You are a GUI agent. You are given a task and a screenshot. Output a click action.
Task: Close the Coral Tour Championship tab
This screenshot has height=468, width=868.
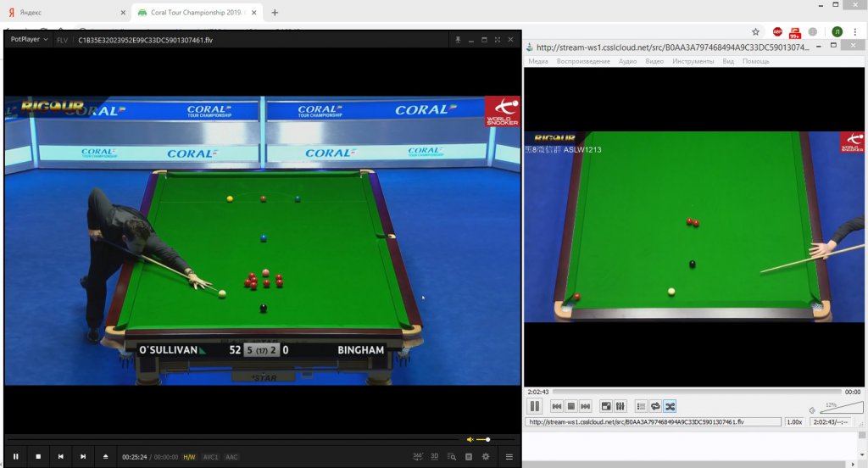(x=254, y=12)
